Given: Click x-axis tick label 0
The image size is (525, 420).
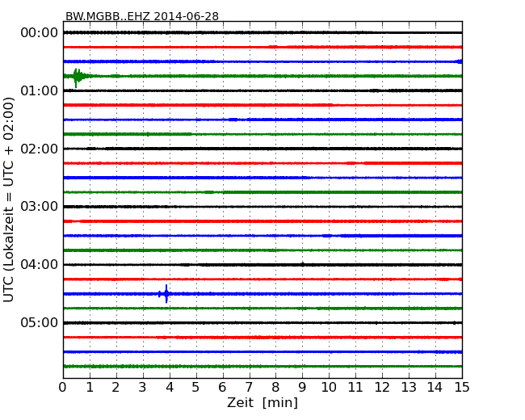Looking at the screenshot, I should [63, 388].
